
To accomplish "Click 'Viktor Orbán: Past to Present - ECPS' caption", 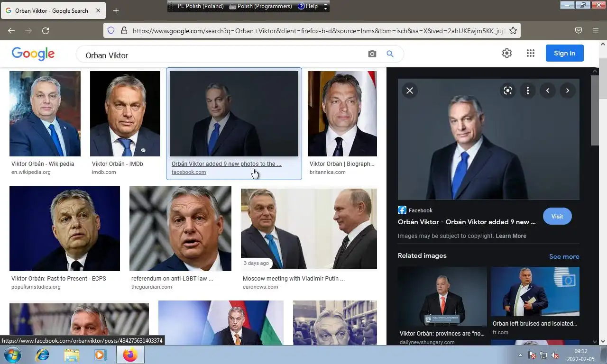I will point(60,279).
